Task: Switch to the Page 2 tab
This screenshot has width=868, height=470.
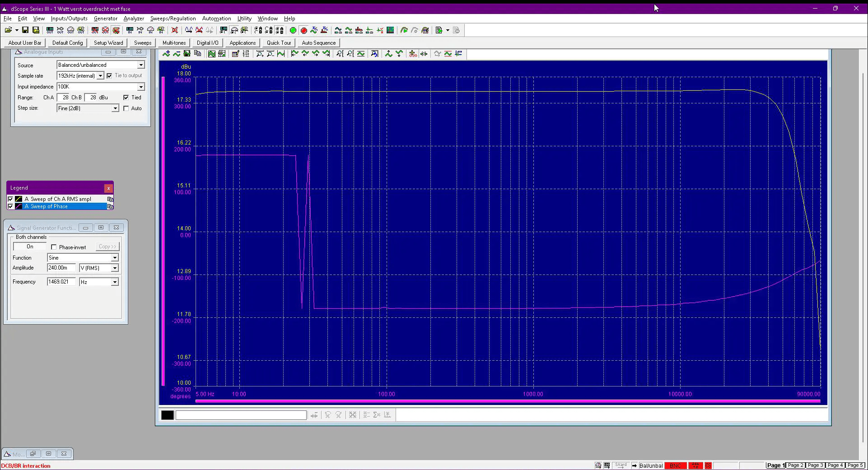Action: pyautogui.click(x=796, y=465)
